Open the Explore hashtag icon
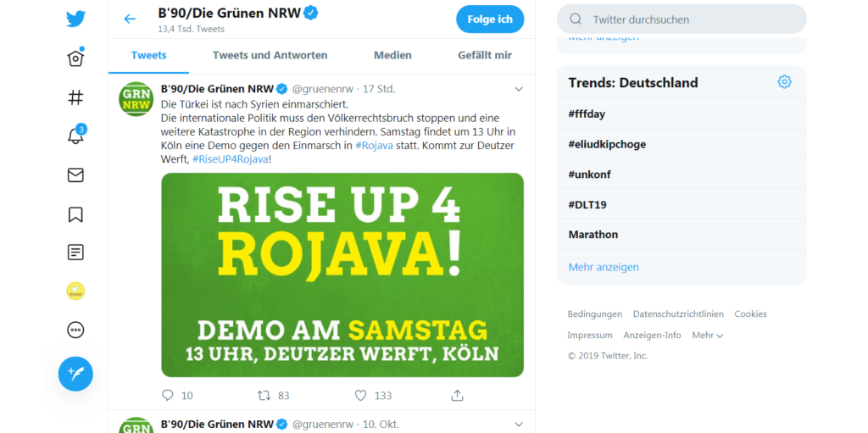Viewport: 868px width, 433px height. [75, 97]
